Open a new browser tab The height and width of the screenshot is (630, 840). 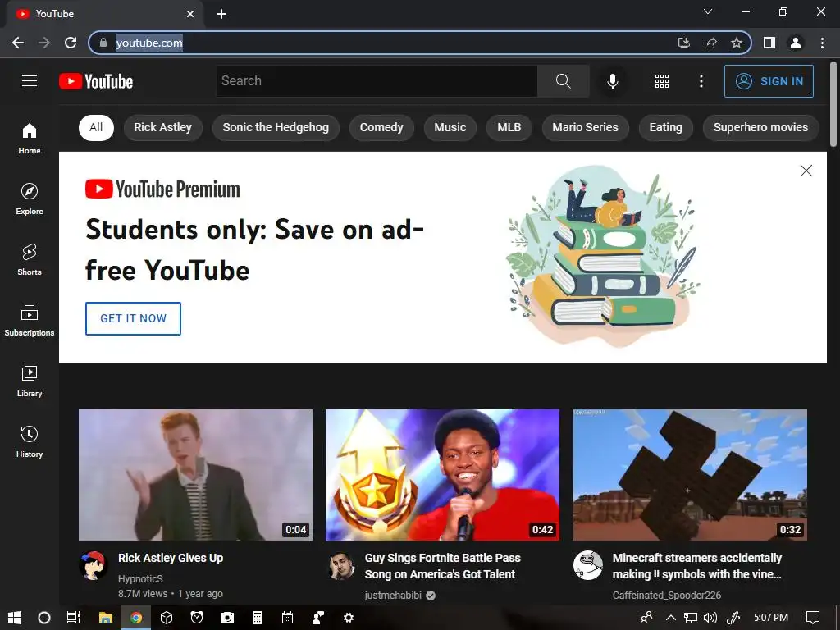coord(221,14)
